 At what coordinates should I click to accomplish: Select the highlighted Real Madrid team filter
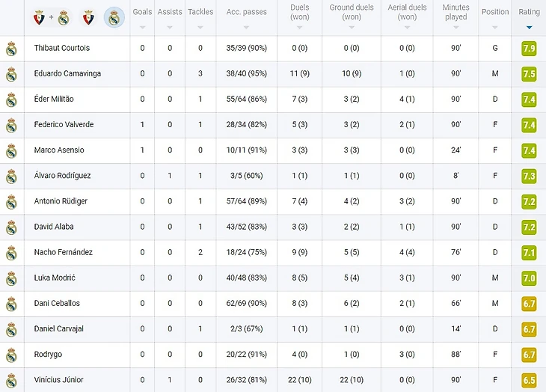(114, 17)
